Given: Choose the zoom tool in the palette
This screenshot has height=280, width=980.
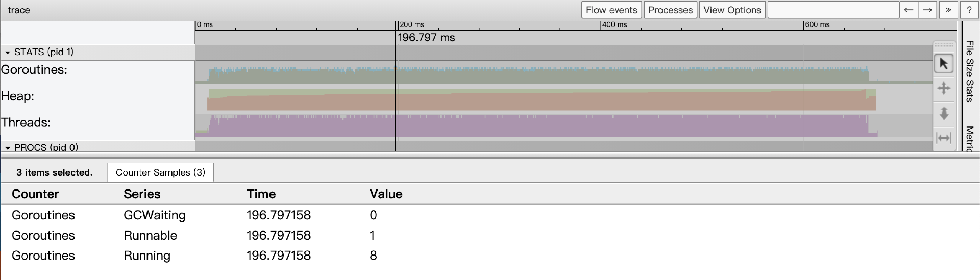Looking at the screenshot, I should pos(944,113).
